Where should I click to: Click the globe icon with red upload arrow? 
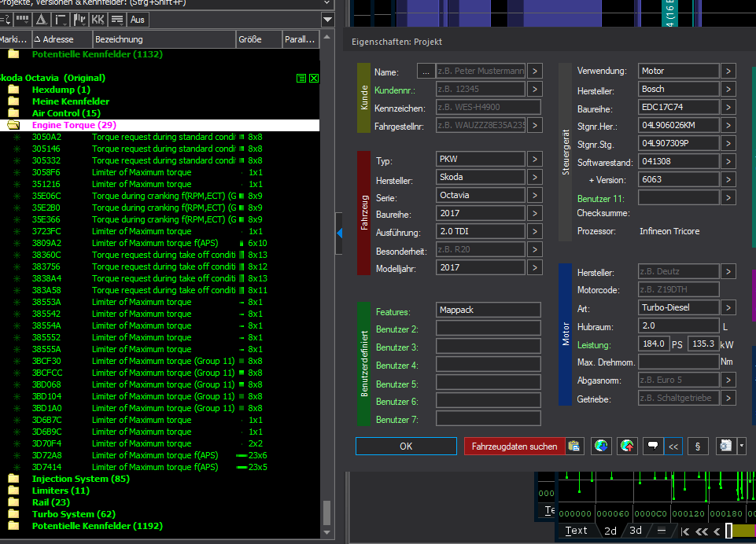(627, 447)
